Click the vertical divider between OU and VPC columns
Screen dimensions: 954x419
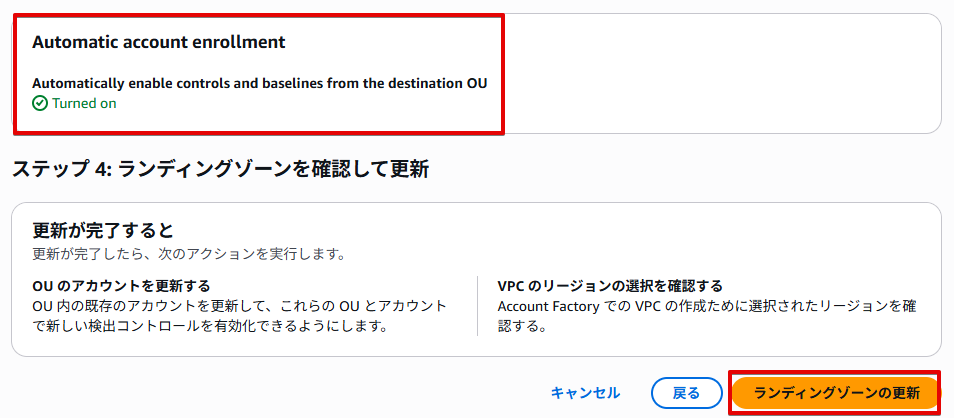pos(478,306)
